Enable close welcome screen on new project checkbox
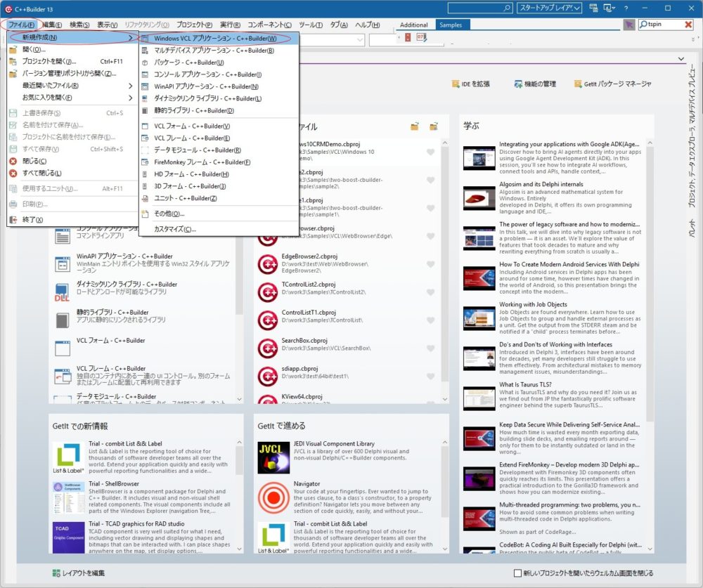Viewport: 703px width, 588px height. [x=518, y=573]
